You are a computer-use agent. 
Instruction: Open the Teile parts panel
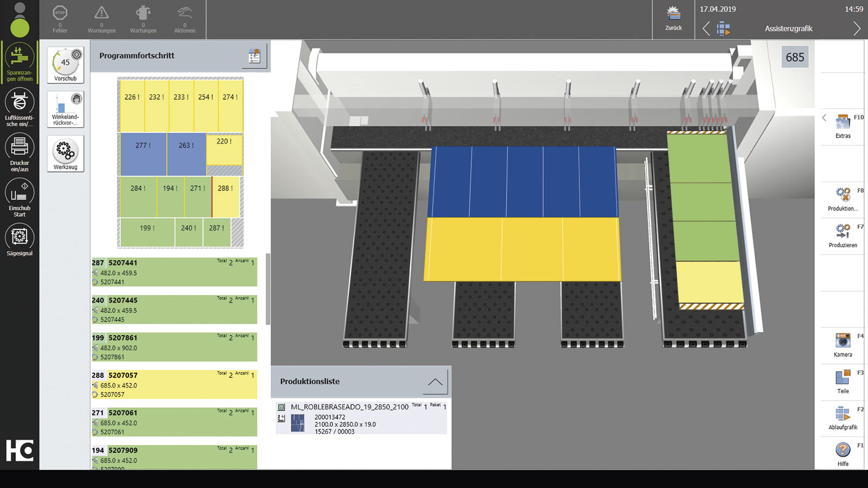coord(843,378)
